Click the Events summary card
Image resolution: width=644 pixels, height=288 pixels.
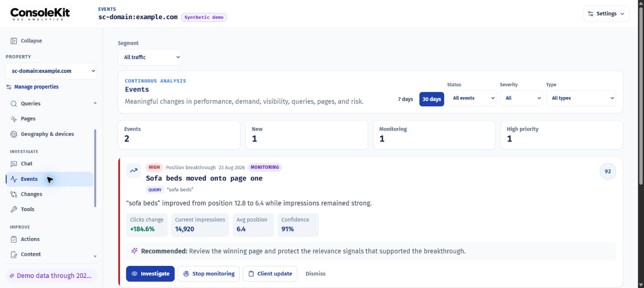[x=179, y=135]
